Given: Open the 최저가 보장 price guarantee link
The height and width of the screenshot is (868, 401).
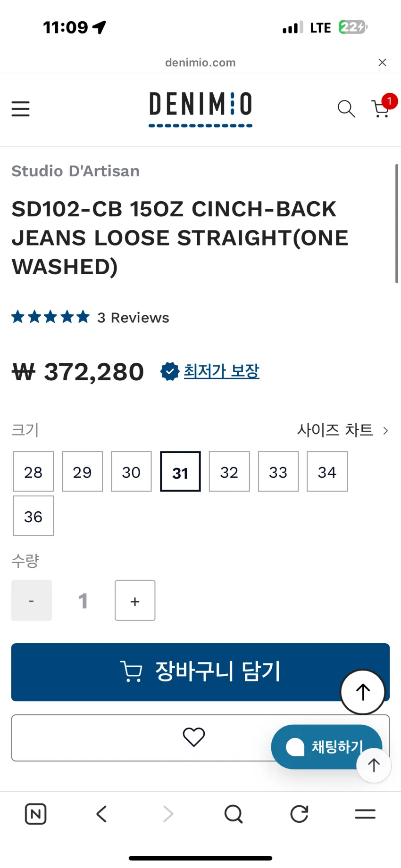Looking at the screenshot, I should pyautogui.click(x=221, y=371).
